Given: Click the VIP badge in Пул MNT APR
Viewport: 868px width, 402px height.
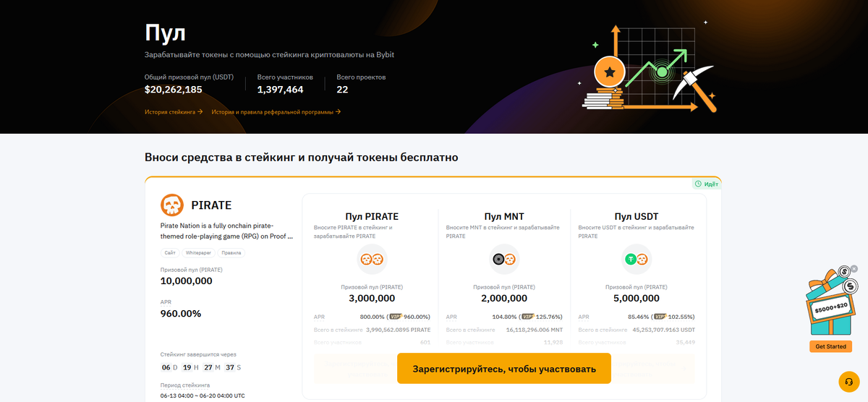Looking at the screenshot, I should click(528, 317).
